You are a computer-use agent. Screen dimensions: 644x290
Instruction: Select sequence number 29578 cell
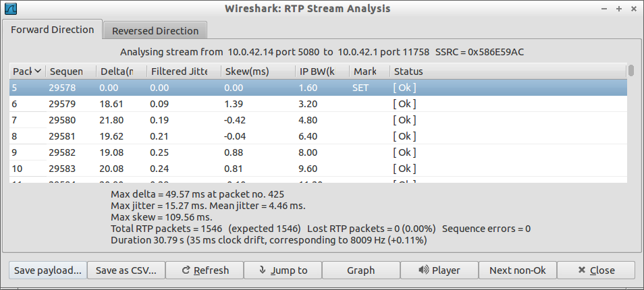pyautogui.click(x=62, y=88)
